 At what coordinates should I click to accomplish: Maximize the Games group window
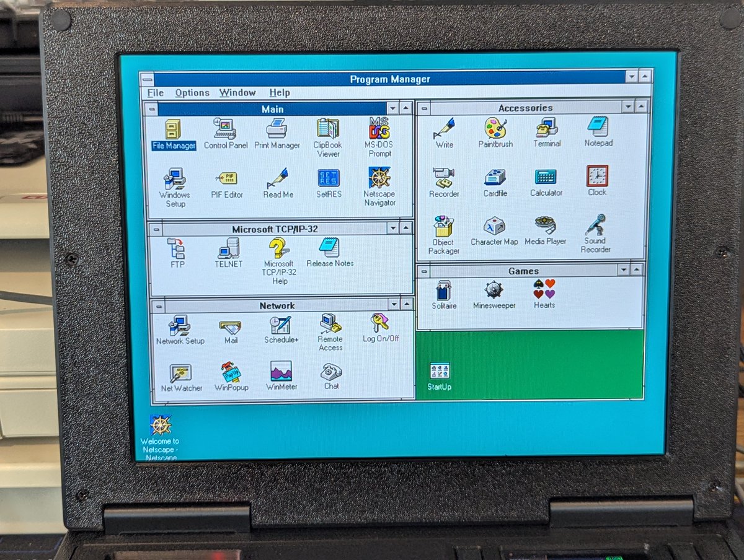click(637, 269)
